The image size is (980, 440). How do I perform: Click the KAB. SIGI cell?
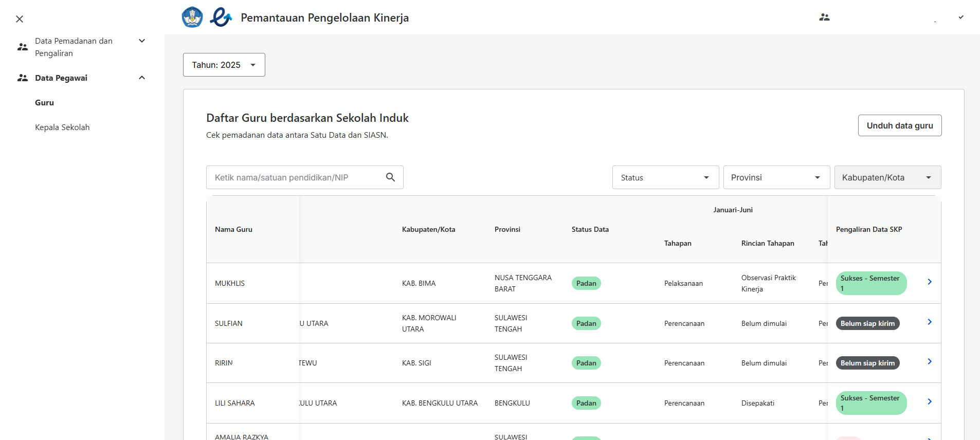[x=416, y=363]
